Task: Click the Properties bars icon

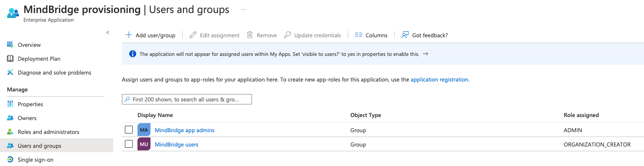Action: pos(10,104)
